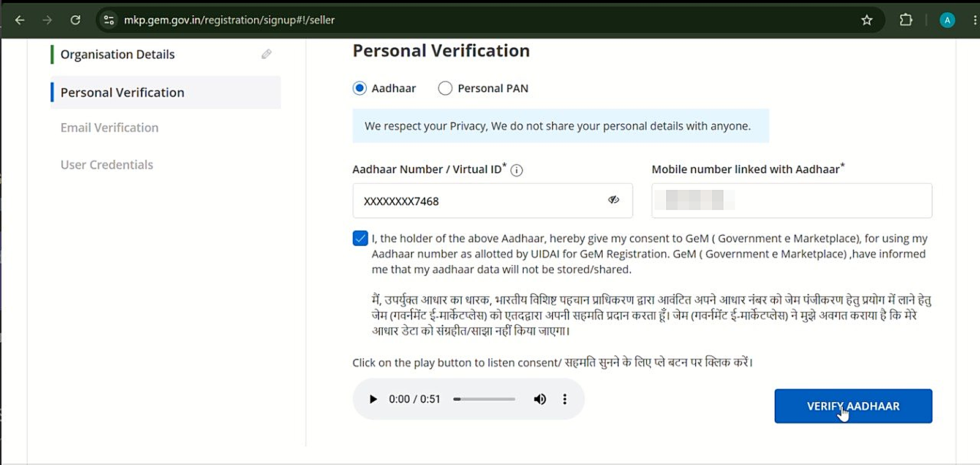Click the Hindi consent paragraph text
This screenshot has width=980, height=465.
[651, 316]
